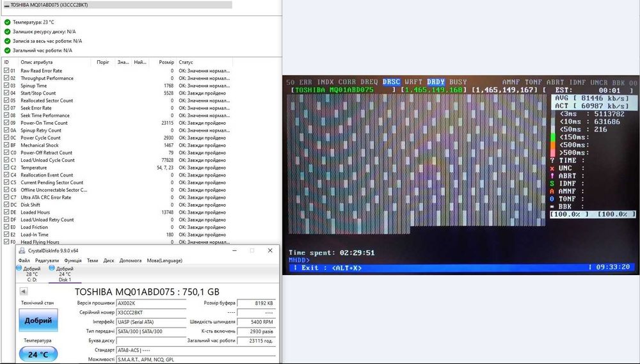The height and width of the screenshot is (364, 640).
Task: Click the MHDD Exit ALT+X hint
Action: 328,268
